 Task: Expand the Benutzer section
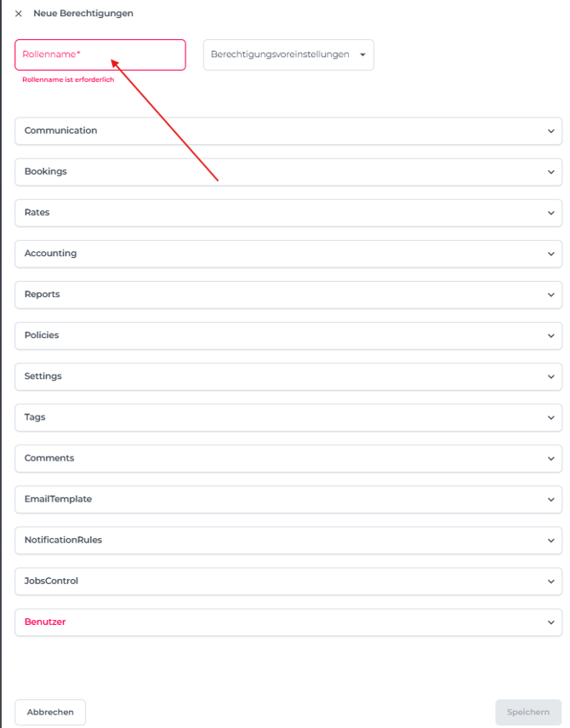[288, 622]
